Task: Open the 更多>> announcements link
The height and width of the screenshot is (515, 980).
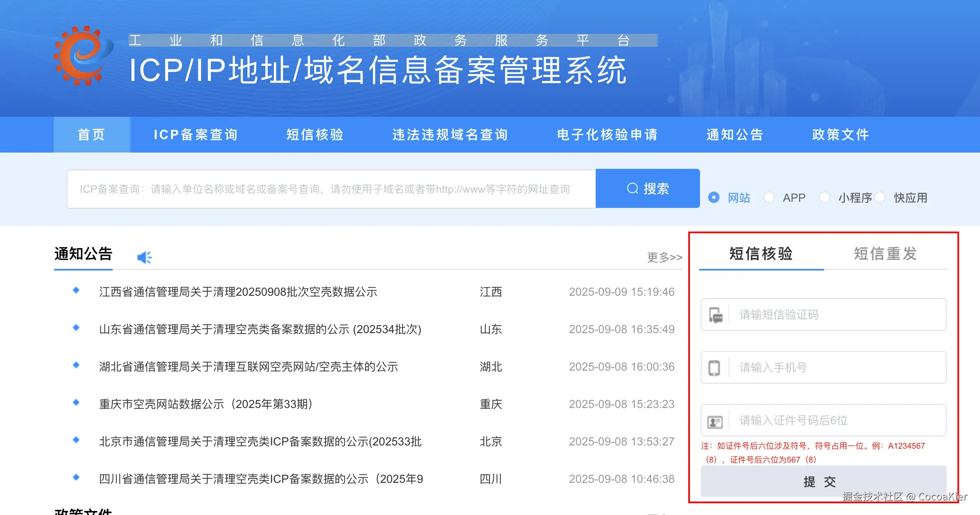Action: coord(664,257)
